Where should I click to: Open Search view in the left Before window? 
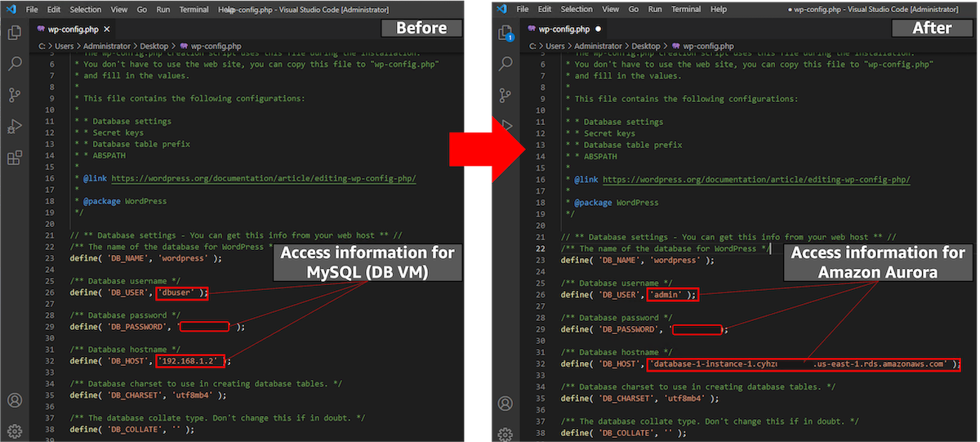[15, 64]
